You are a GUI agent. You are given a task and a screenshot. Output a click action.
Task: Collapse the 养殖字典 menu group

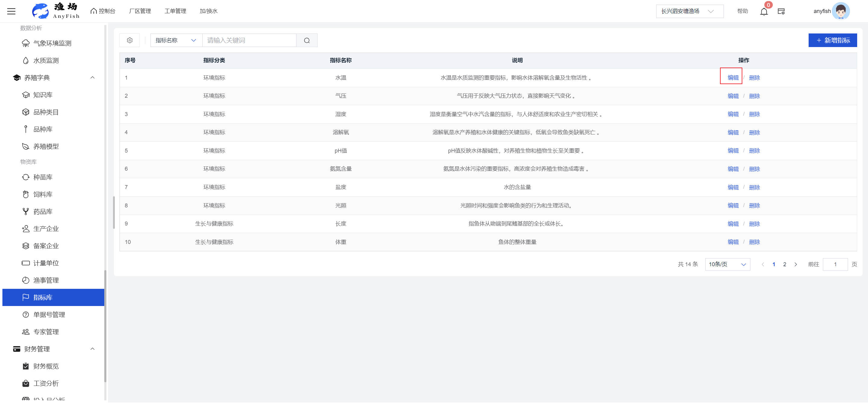[92, 78]
